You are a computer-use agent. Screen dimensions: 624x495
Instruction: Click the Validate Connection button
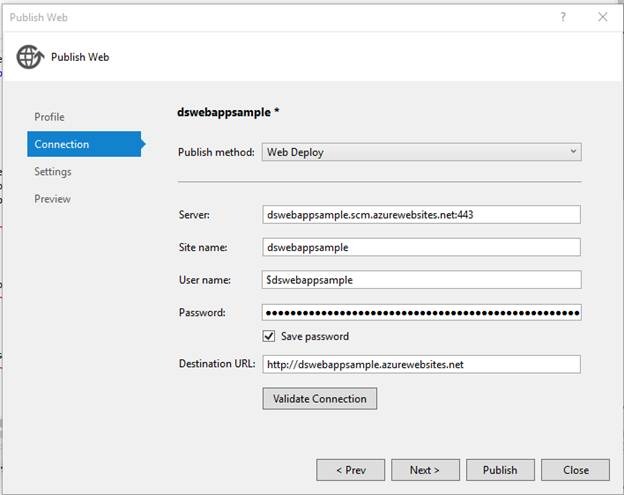point(320,399)
